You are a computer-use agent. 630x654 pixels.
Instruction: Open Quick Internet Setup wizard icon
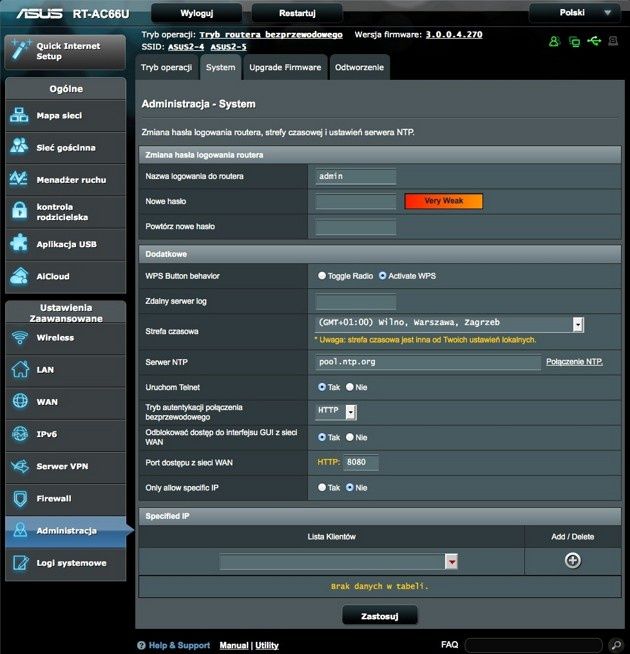tap(21, 49)
